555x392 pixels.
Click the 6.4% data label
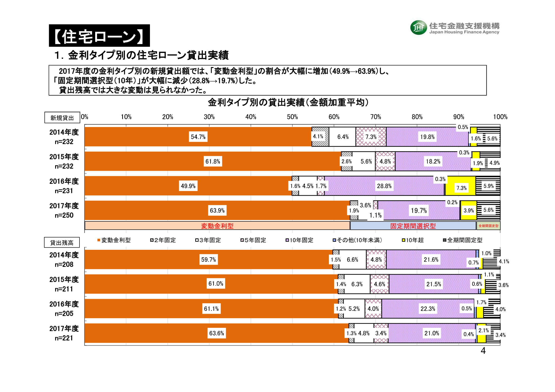tap(343, 137)
